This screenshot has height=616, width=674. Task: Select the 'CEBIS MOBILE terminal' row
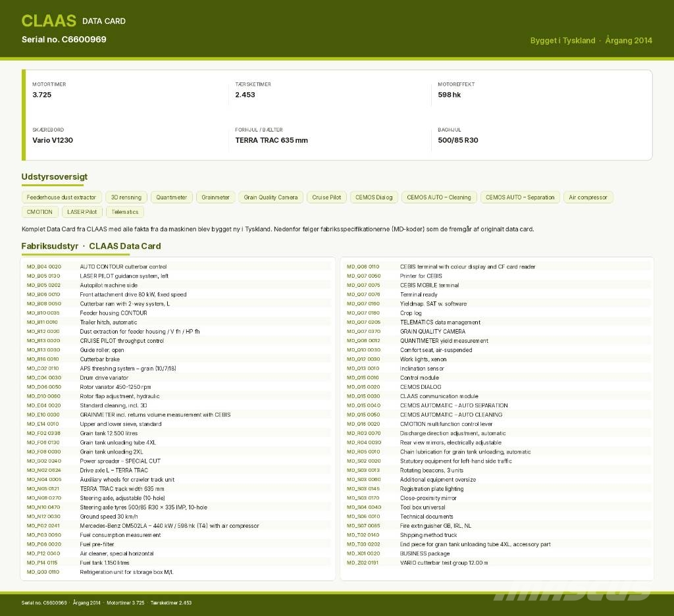pos(498,285)
